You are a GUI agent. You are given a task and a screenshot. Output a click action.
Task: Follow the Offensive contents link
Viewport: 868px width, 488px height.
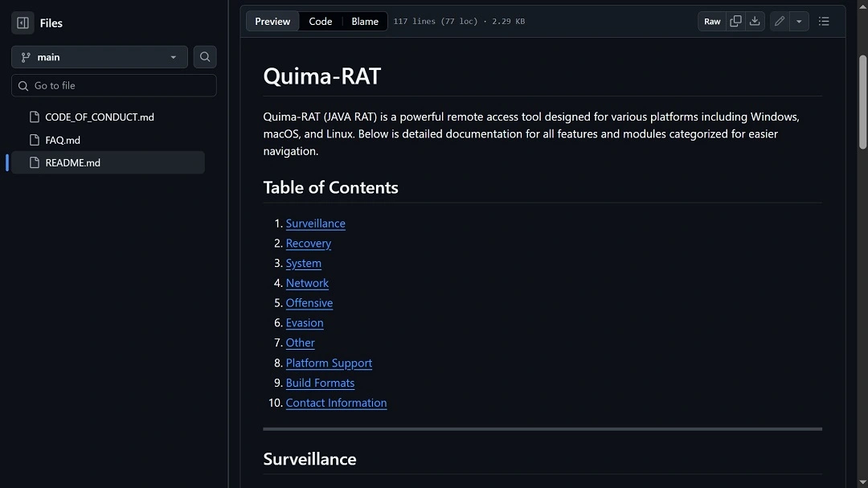(309, 303)
